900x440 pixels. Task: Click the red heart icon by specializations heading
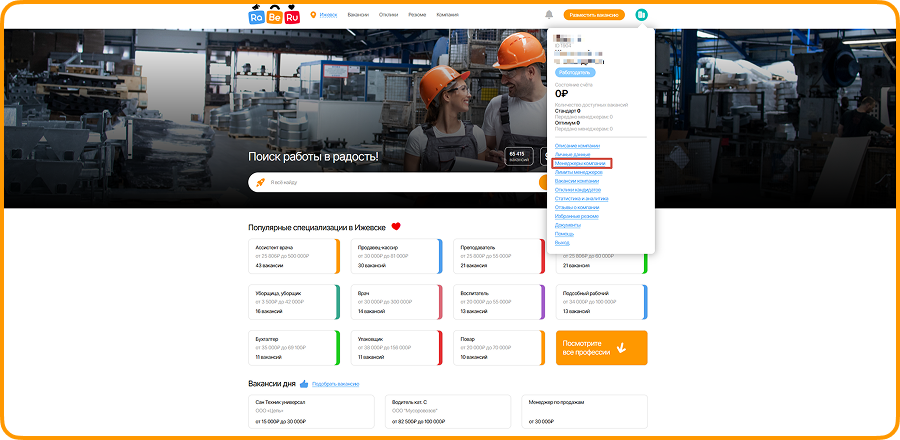click(396, 227)
